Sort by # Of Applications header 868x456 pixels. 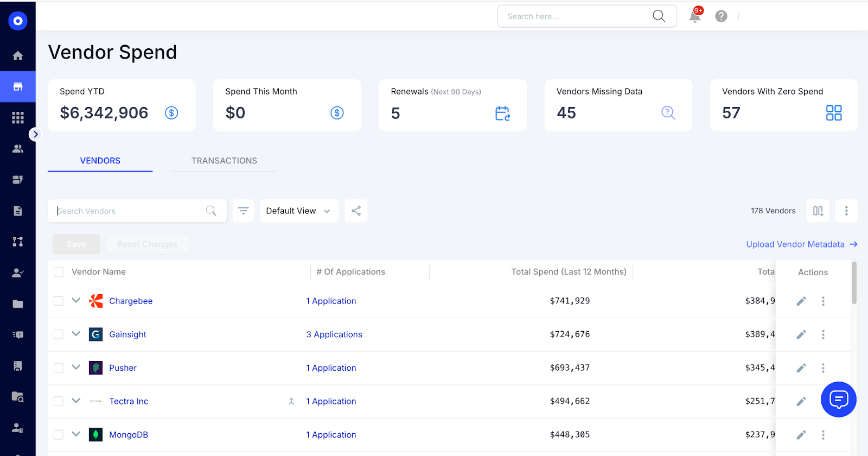[351, 272]
